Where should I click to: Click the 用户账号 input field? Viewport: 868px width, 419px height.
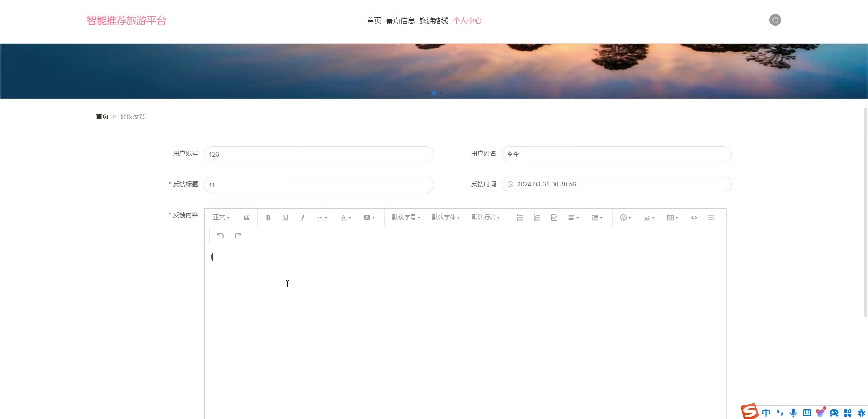tap(319, 154)
